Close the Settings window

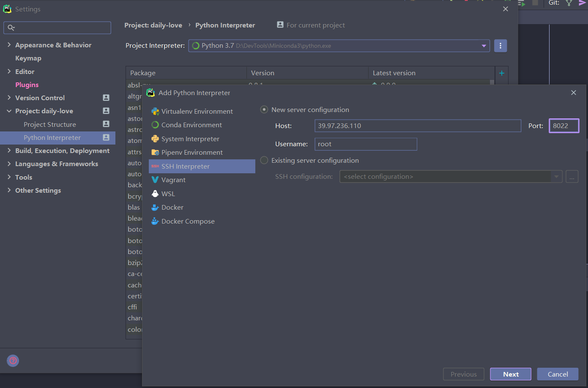506,9
